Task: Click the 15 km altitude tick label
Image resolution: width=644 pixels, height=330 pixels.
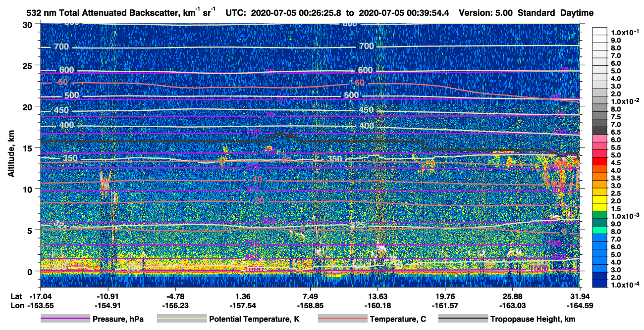Action: pos(29,148)
